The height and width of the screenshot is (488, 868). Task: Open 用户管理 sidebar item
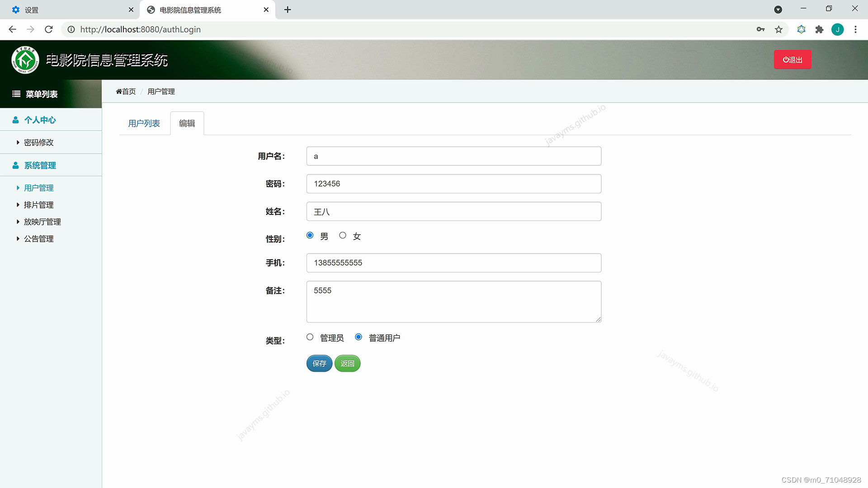pyautogui.click(x=38, y=188)
